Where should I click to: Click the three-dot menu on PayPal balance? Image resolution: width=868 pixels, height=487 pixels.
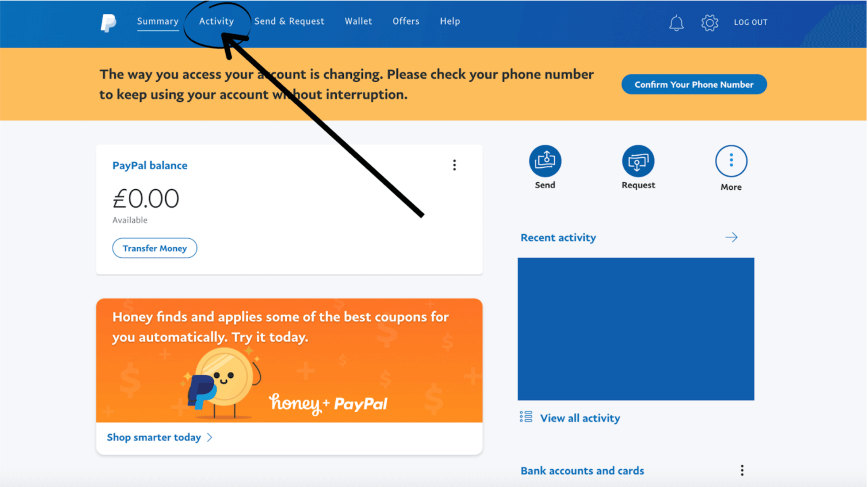(x=454, y=165)
